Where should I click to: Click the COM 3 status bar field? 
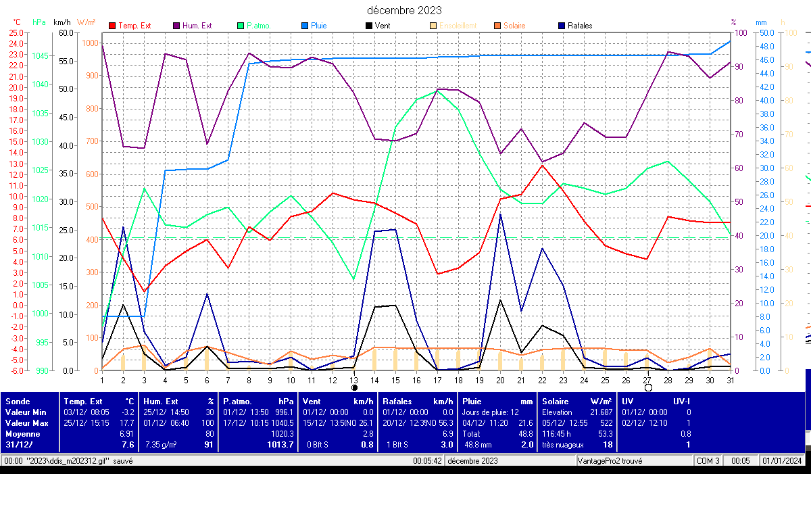[708, 460]
